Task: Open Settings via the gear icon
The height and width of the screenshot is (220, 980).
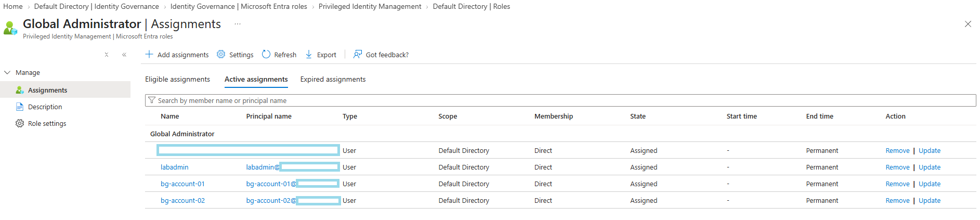Action: (x=221, y=55)
